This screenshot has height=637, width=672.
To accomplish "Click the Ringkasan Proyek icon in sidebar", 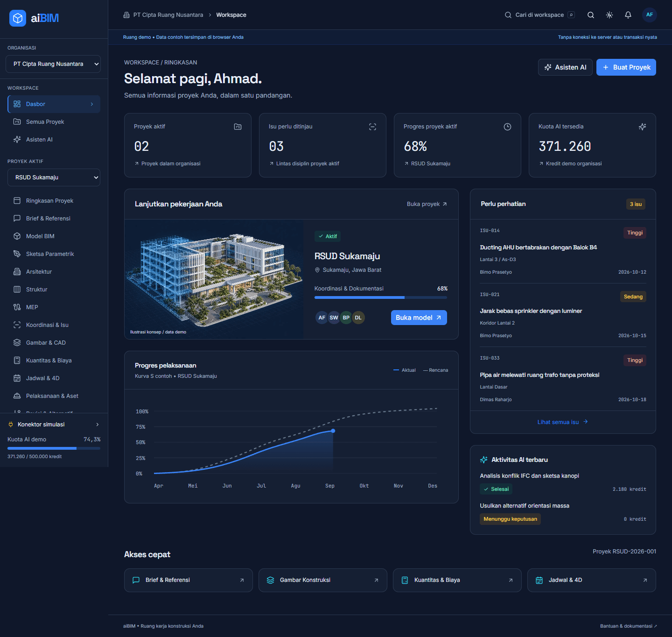I will click(17, 201).
